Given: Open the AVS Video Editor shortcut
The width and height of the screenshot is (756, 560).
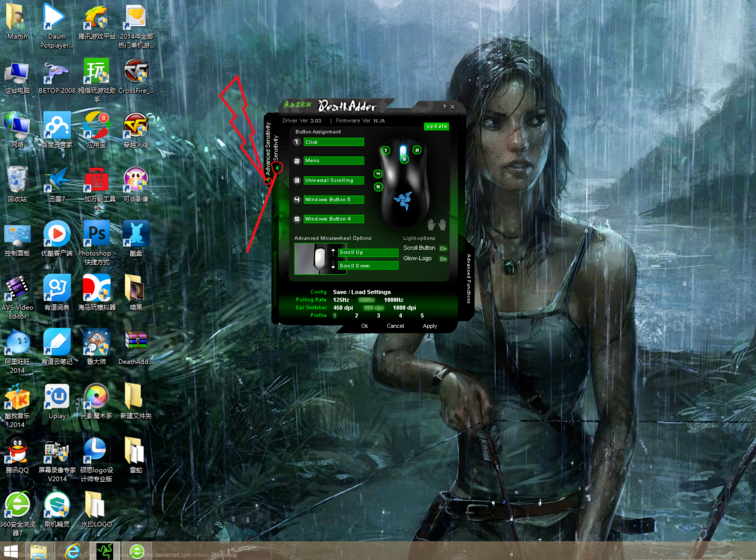Looking at the screenshot, I should (17, 290).
